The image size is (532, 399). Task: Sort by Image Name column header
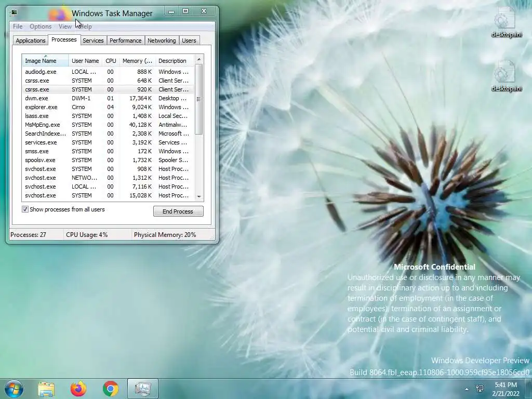tap(46, 61)
